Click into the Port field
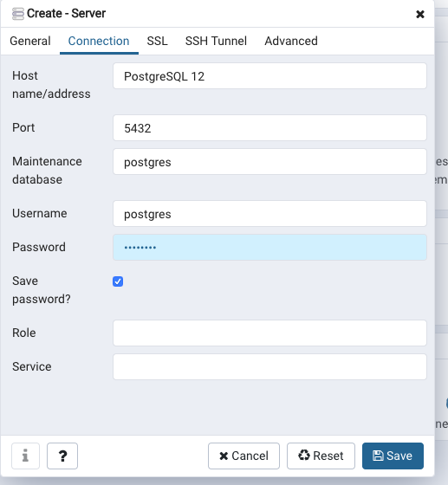 click(269, 128)
